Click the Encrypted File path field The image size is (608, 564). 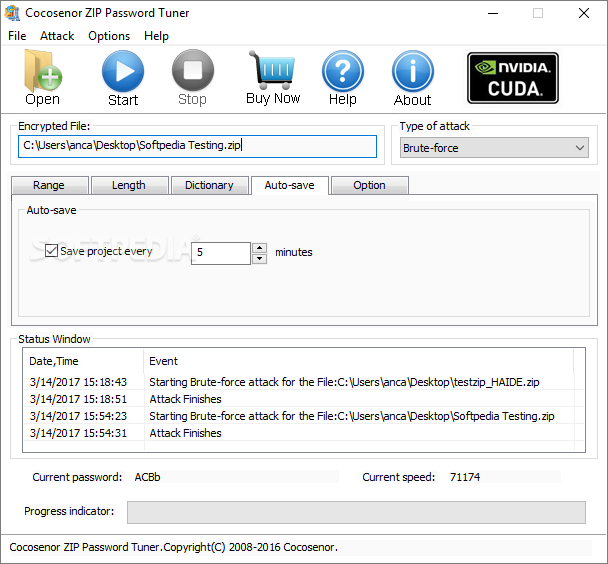[x=197, y=146]
